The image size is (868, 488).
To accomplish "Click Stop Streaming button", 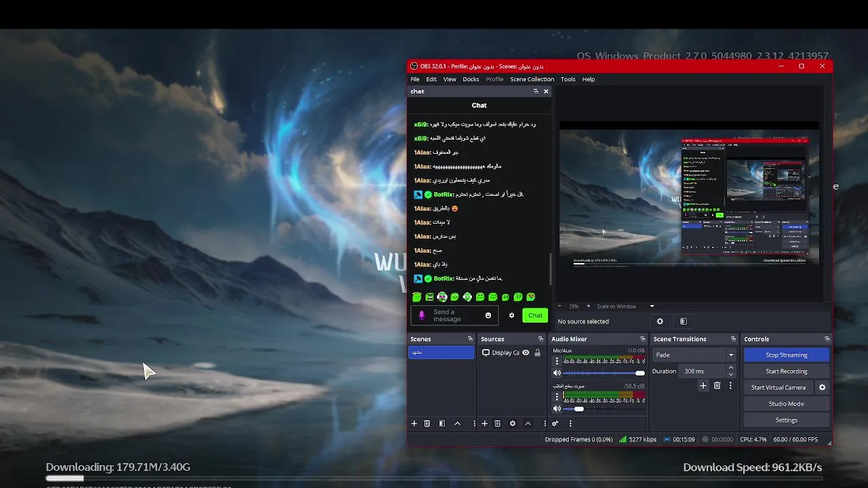I will [786, 355].
